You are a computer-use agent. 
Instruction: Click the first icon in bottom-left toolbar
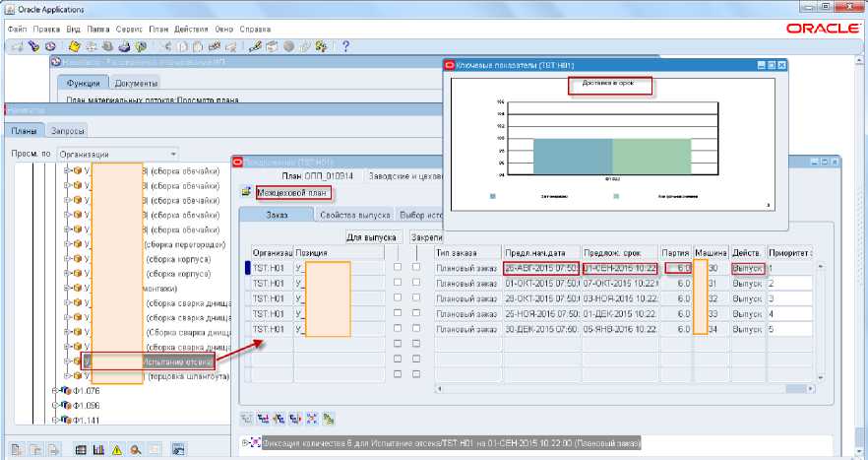pos(17,449)
